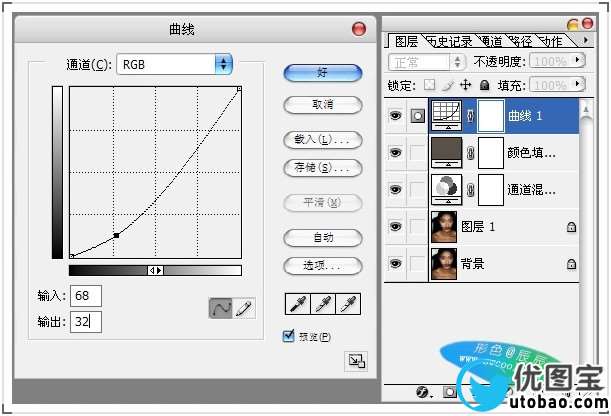This screenshot has height=416, width=611.
Task: Click the mask mode icon beside 曲线 1
Action: [x=418, y=116]
